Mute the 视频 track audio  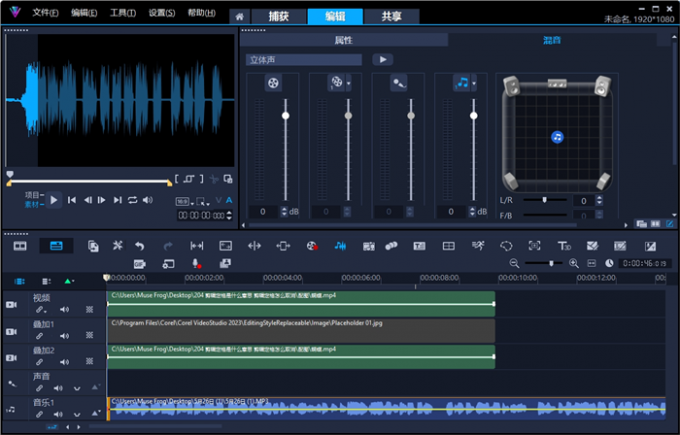click(x=64, y=309)
